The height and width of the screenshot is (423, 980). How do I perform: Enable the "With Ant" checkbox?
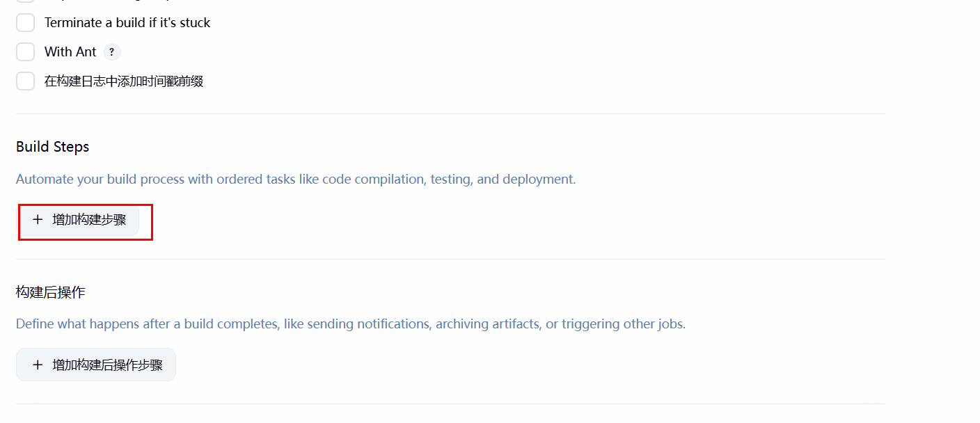pos(26,52)
